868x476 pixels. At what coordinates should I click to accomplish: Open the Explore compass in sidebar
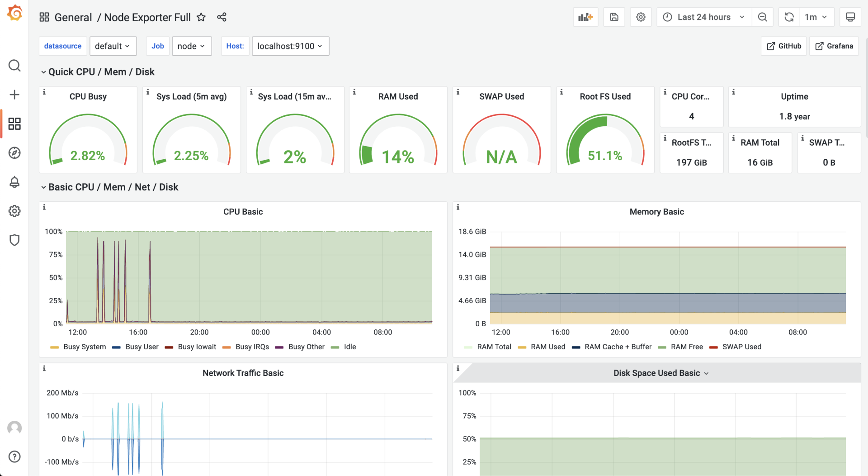tap(14, 153)
